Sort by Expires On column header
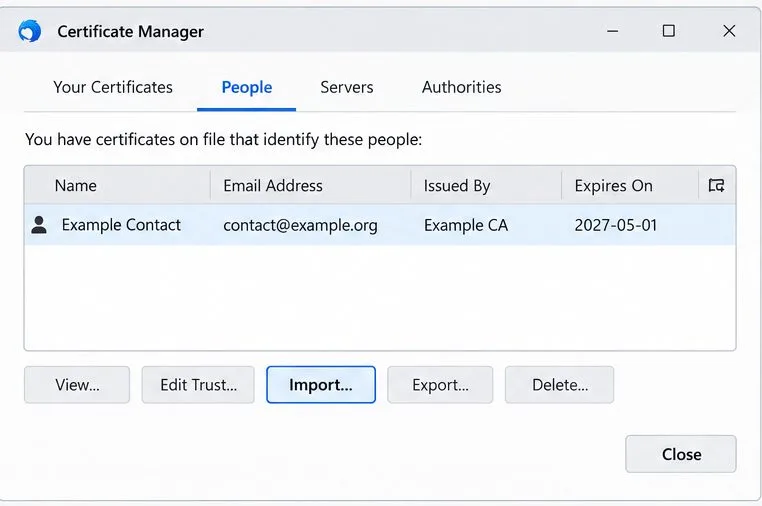 click(630, 185)
